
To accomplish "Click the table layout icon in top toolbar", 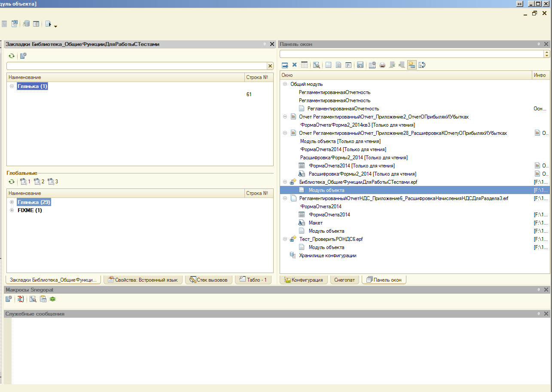I will tap(37, 24).
